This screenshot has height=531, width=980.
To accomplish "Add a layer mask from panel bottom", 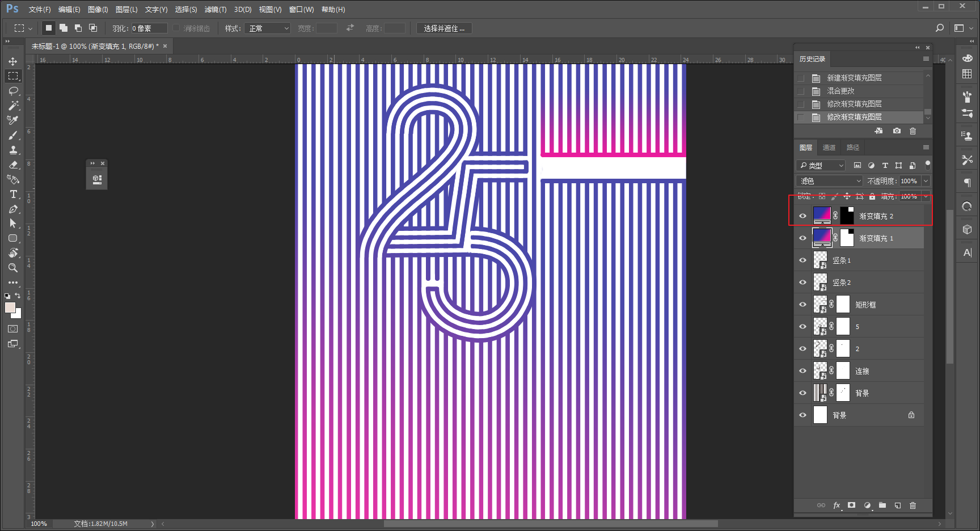I will click(x=851, y=505).
